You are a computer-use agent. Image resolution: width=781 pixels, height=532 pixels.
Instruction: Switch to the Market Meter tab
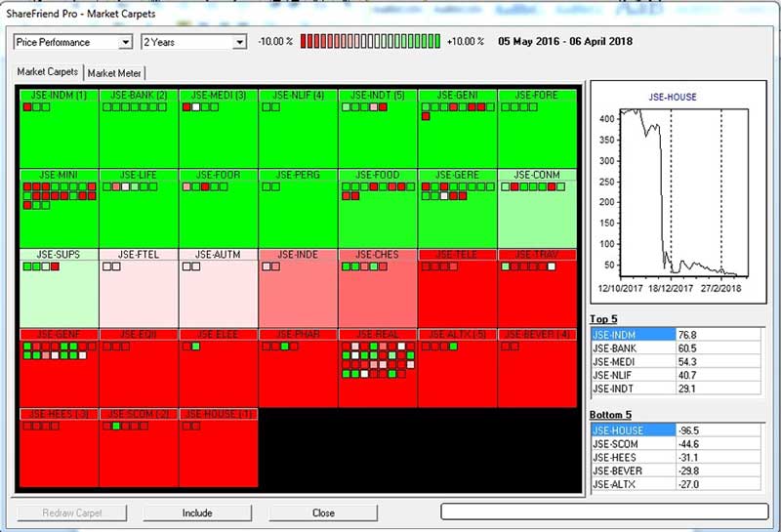[x=114, y=73]
